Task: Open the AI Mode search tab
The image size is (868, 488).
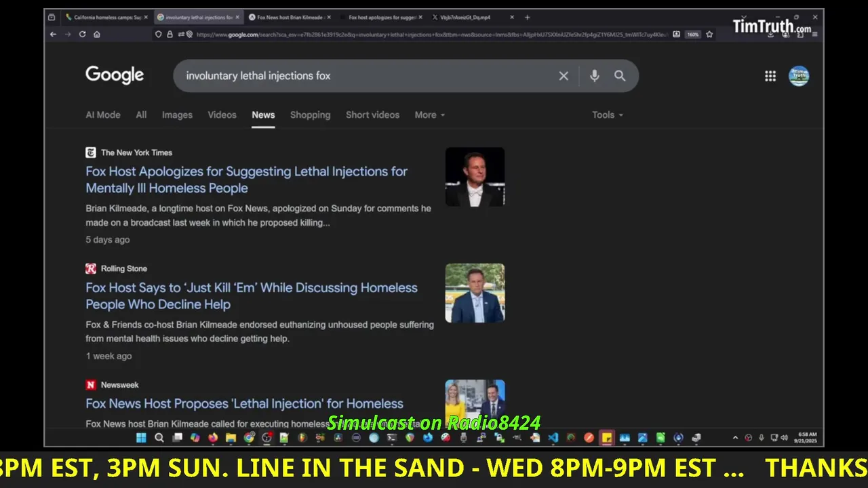Action: [x=103, y=115]
